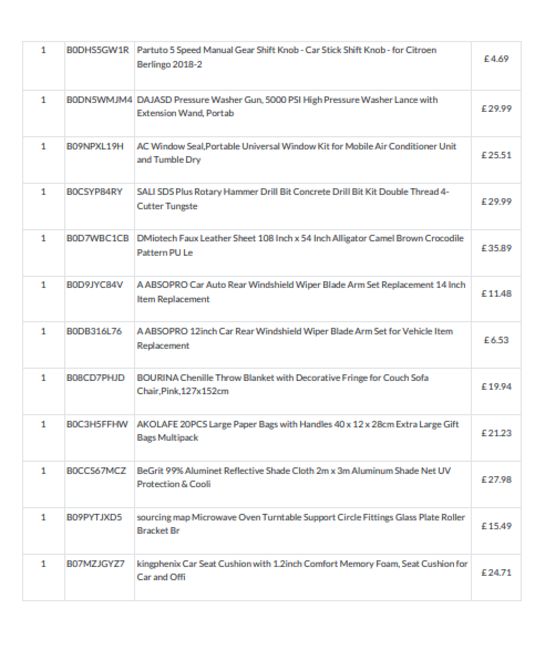Select ASIN B0C3H5FFHW for AKOLAFE bags

97,424
